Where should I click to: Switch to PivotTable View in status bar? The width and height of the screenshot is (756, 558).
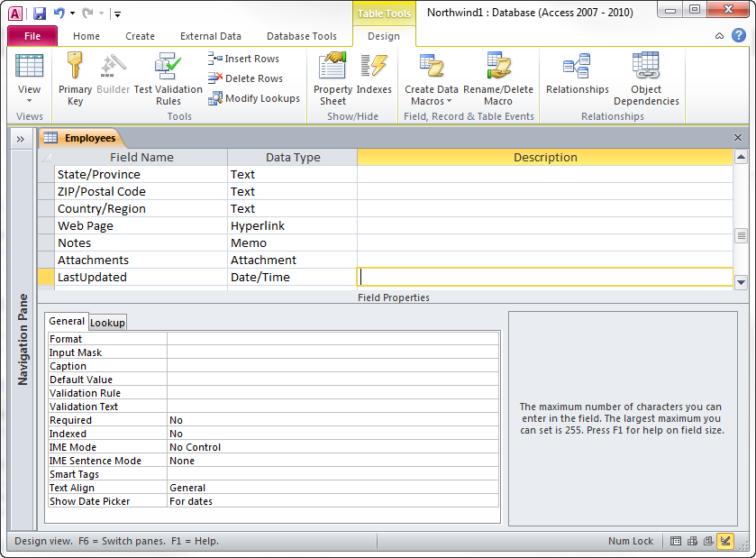(x=692, y=541)
